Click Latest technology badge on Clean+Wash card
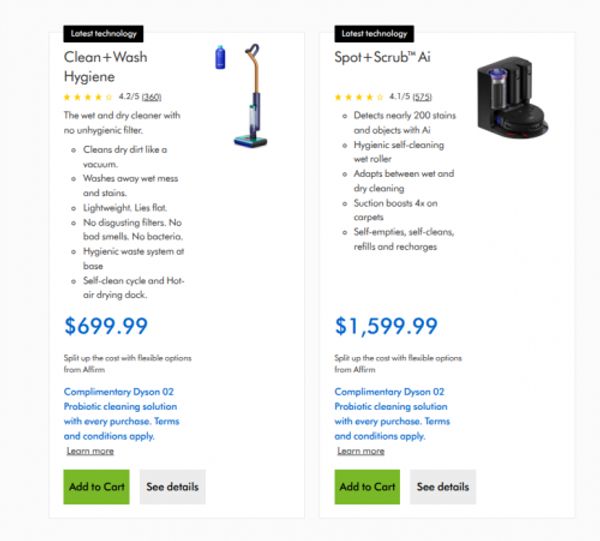 (103, 34)
